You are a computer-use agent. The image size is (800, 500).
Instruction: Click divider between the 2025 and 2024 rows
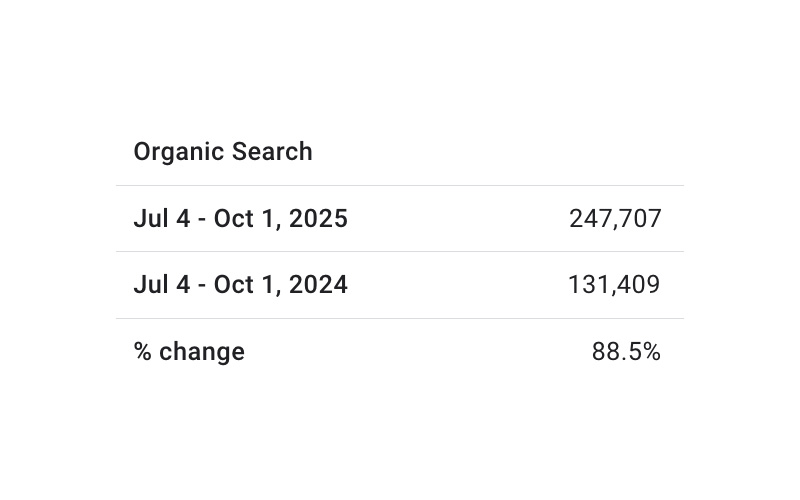400,252
